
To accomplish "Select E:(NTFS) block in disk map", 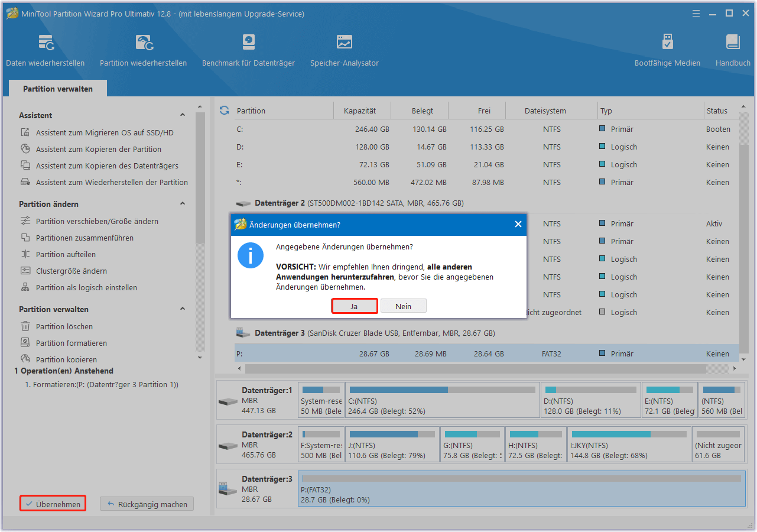I will (670, 400).
